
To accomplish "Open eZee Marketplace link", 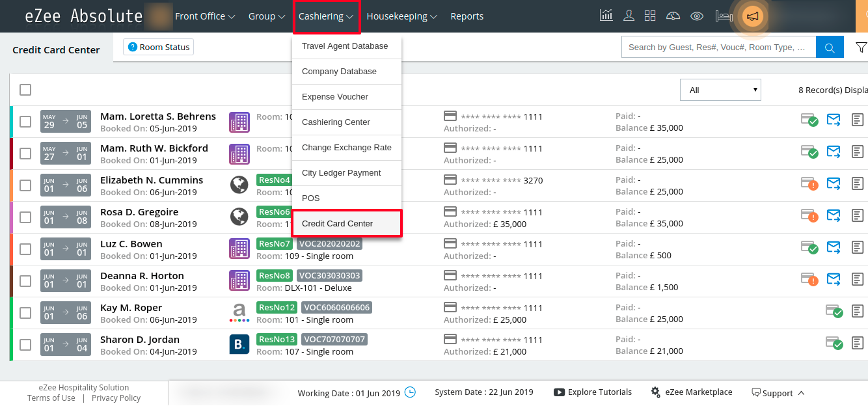I will 692,392.
